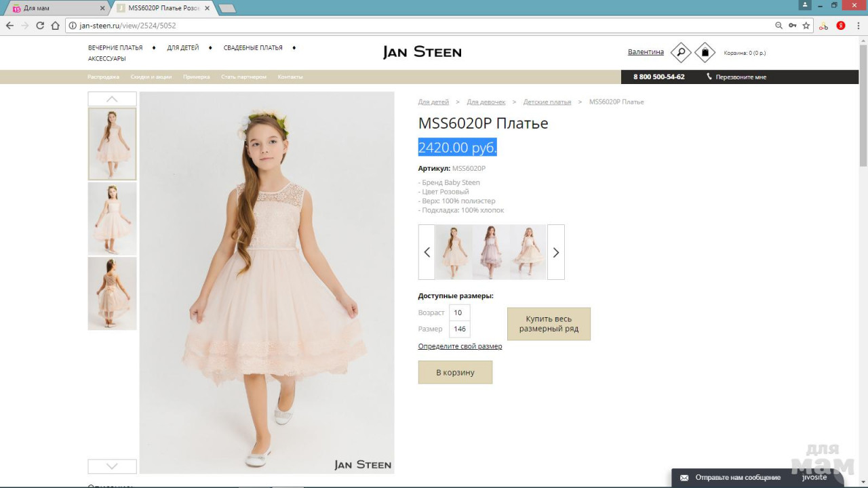Click the browser back arrow
868x488 pixels.
click(x=9, y=26)
